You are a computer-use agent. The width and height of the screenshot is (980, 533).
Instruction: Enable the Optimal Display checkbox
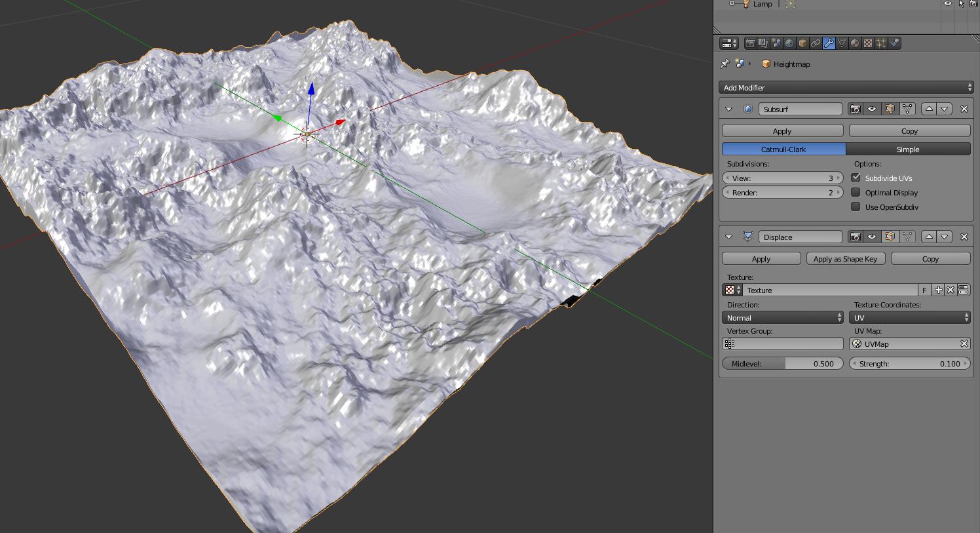(x=856, y=192)
